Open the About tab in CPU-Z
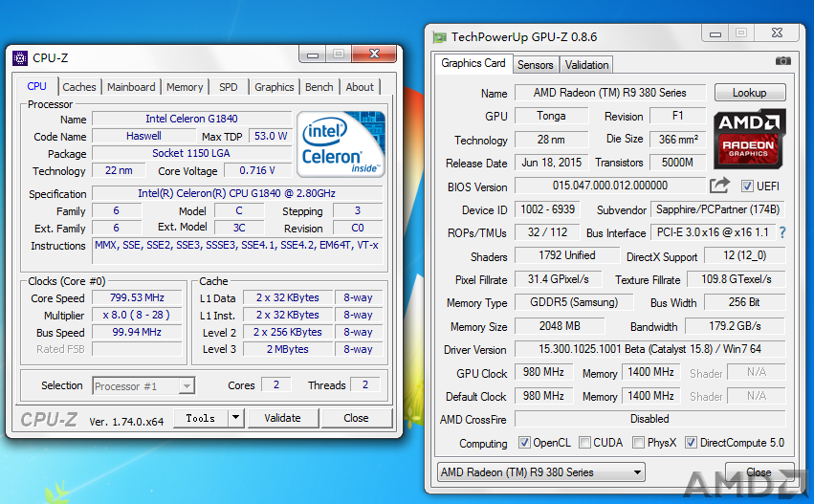The height and width of the screenshot is (504, 814). click(x=360, y=87)
